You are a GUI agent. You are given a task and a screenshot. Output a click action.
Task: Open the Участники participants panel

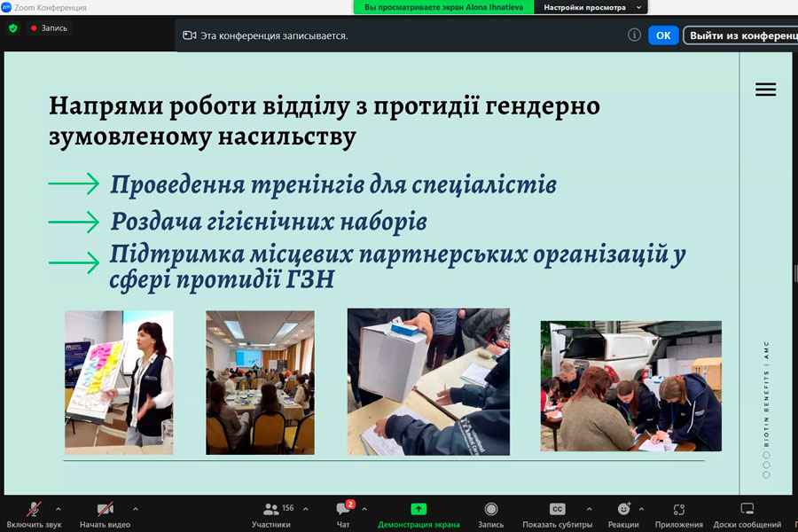point(271,509)
